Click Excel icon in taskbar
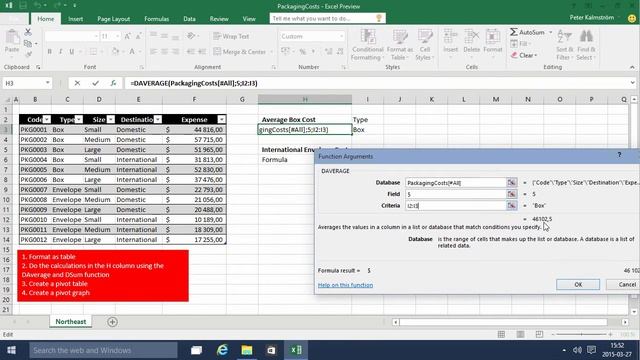Screen dimensions: 640x360 (x=296, y=350)
